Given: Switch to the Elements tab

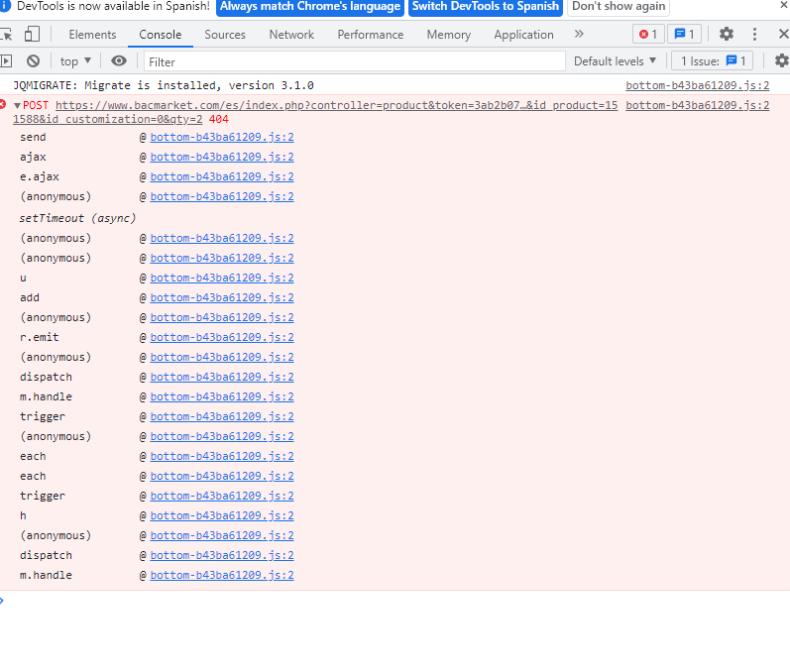Looking at the screenshot, I should [x=93, y=35].
